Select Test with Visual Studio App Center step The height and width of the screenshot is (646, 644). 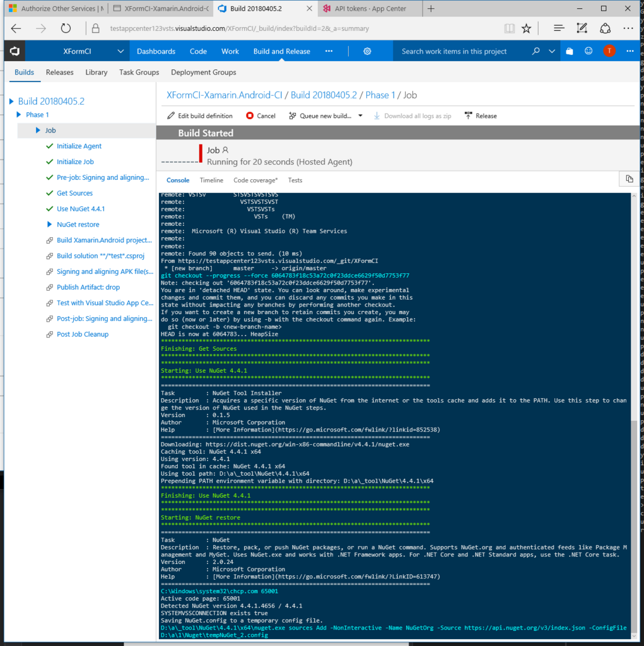click(x=105, y=302)
